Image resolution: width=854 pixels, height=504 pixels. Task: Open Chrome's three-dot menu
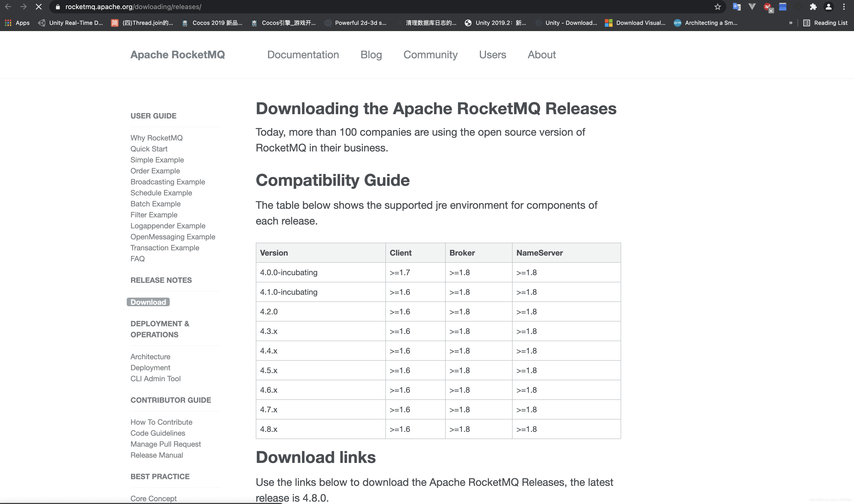844,7
